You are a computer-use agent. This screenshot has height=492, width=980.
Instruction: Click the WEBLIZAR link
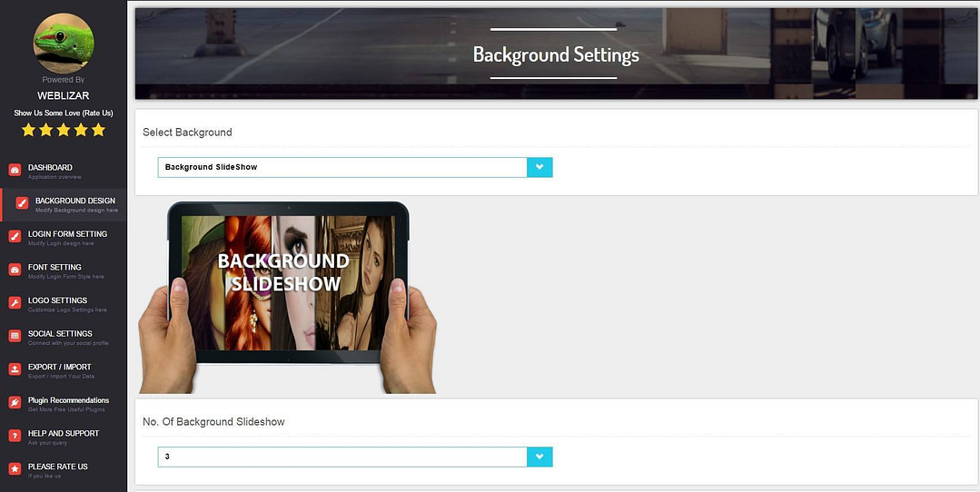pos(63,95)
